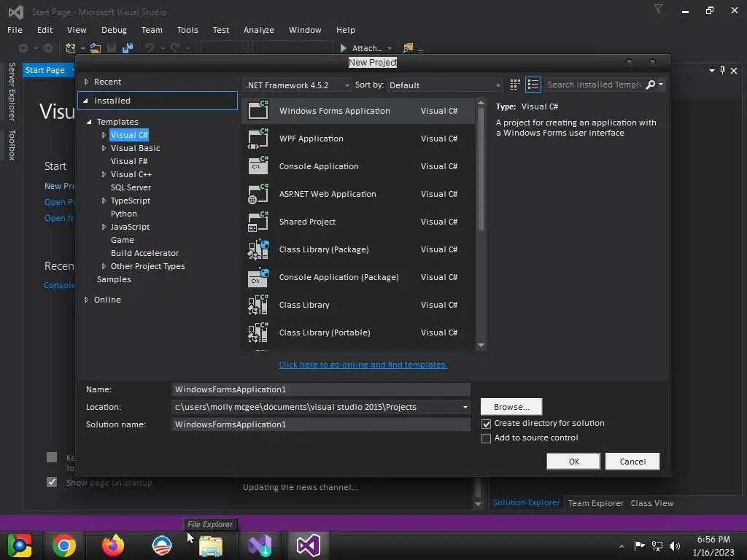Uncheck Create directory for solution
The height and width of the screenshot is (560, 747).
[x=486, y=424]
